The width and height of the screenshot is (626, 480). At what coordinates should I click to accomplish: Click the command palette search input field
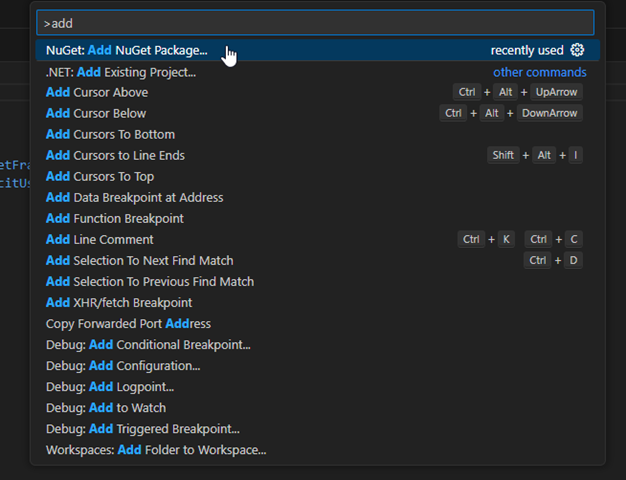[315, 23]
